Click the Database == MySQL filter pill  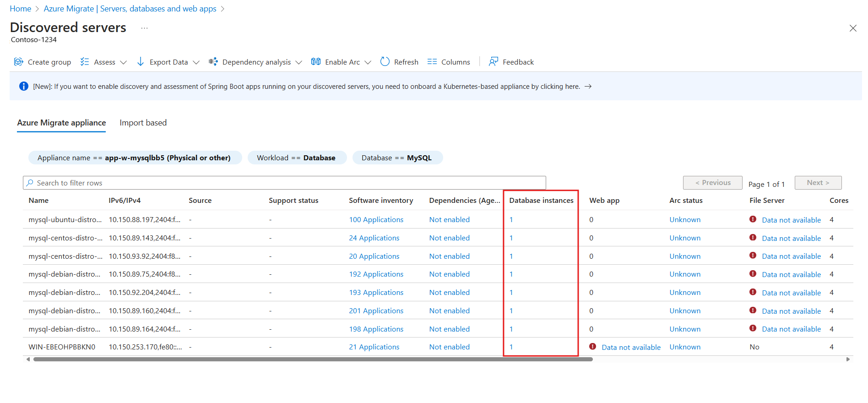coord(396,158)
